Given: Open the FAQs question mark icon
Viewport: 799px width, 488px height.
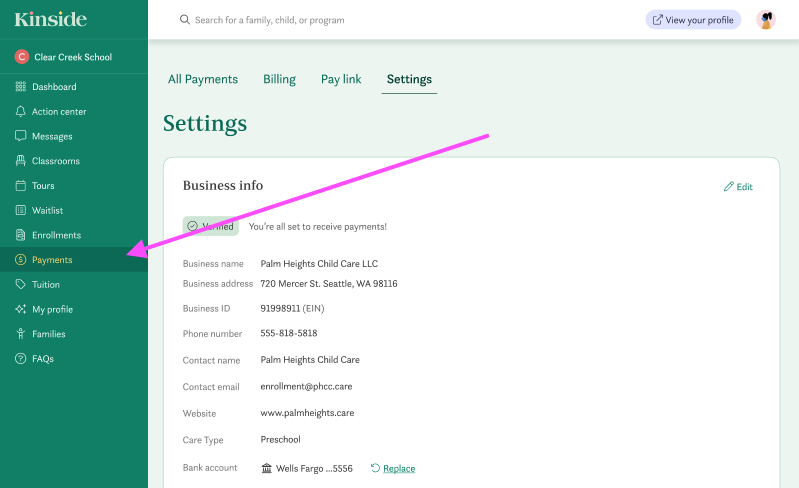Looking at the screenshot, I should 20,359.
